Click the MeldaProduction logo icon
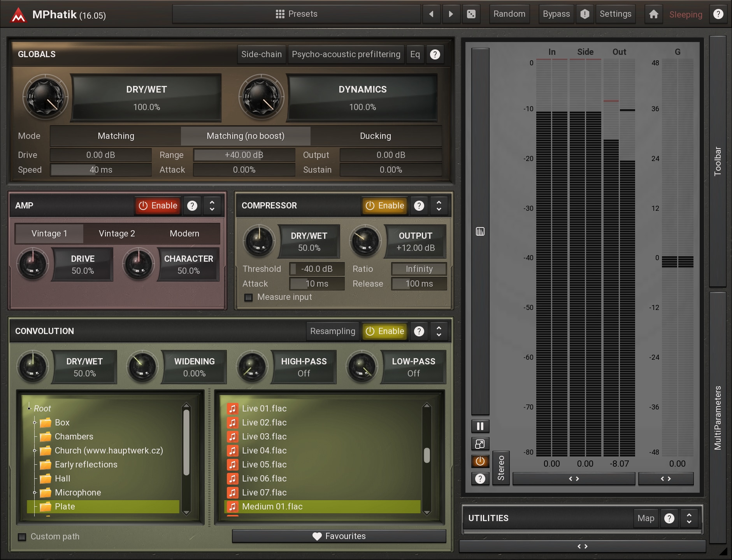 [x=18, y=15]
